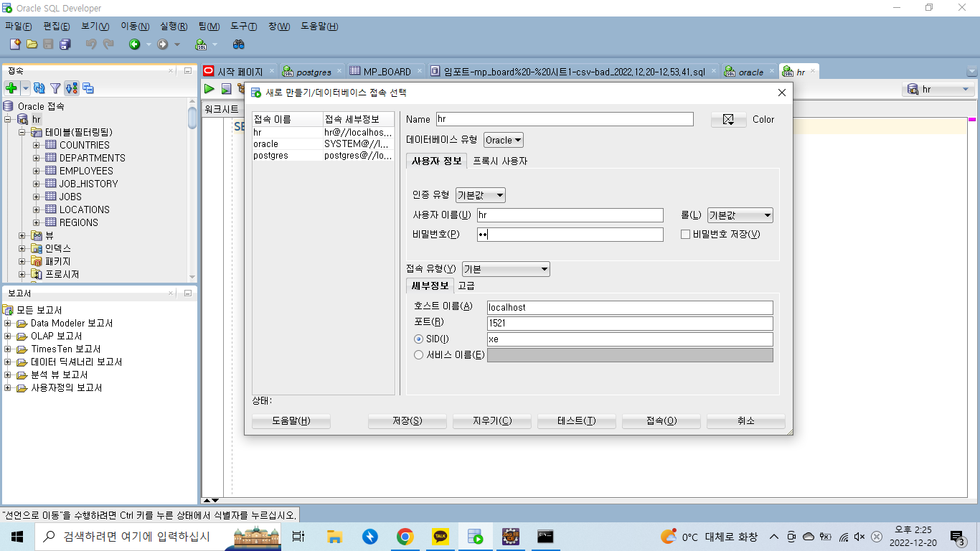Expand the OLAP reports node
980x551 pixels.
tap(8, 336)
